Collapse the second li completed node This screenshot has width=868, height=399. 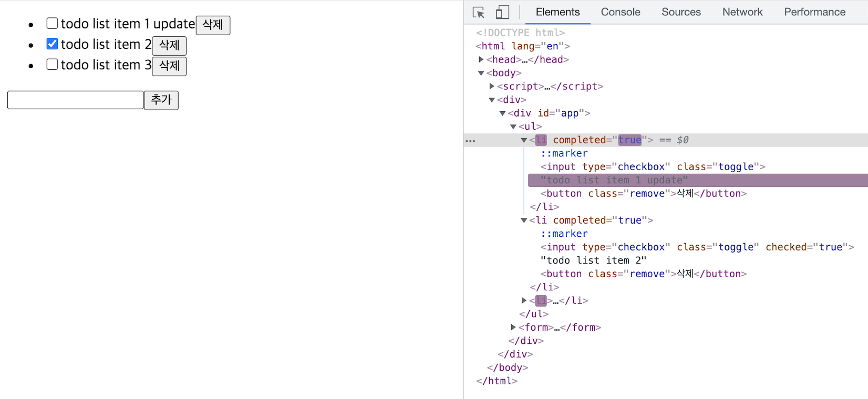coord(524,220)
